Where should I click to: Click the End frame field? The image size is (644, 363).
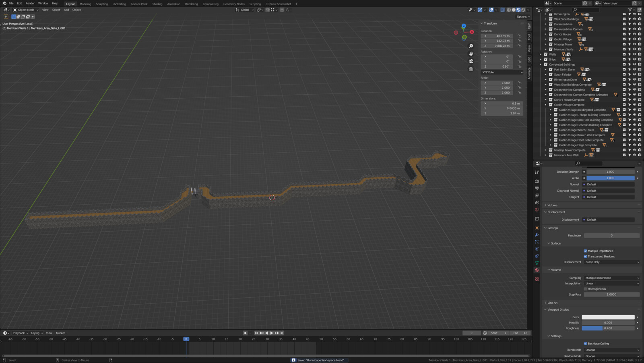(520, 333)
